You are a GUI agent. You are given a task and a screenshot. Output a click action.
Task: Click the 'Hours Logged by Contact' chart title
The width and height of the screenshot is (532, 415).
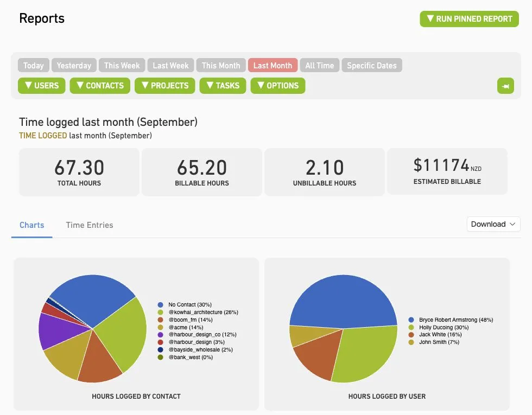[x=136, y=397]
